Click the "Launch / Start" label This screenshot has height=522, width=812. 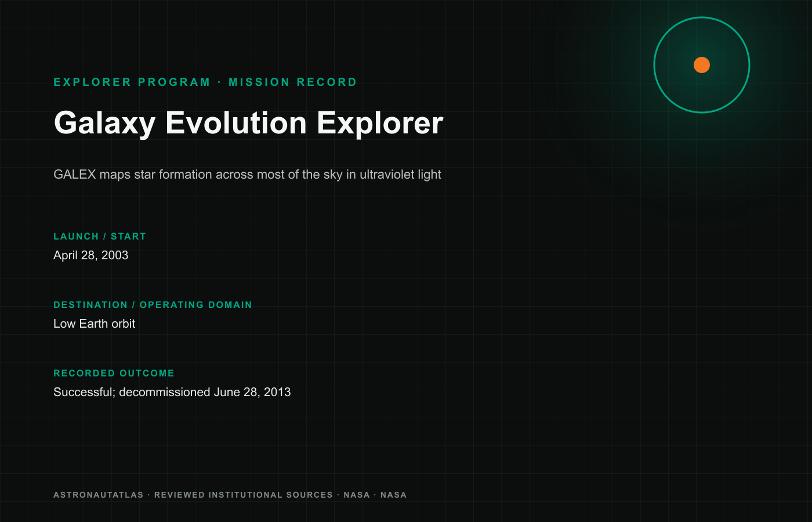point(100,237)
